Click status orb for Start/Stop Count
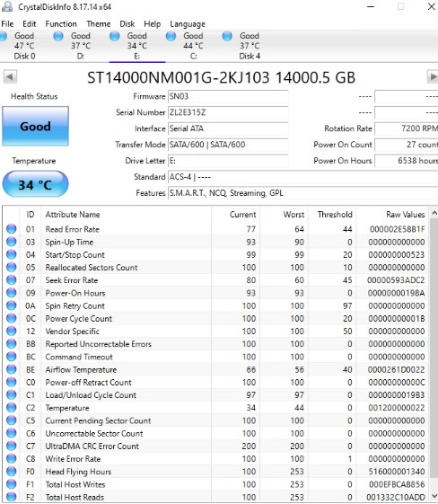 point(12,254)
